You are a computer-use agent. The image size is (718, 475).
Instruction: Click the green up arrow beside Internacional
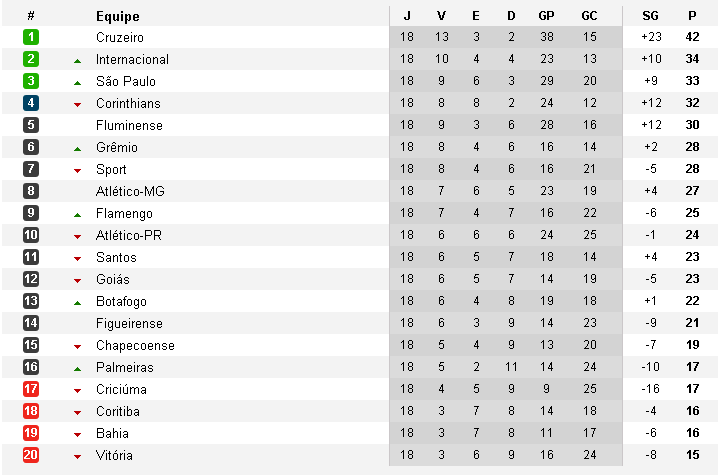77,60
